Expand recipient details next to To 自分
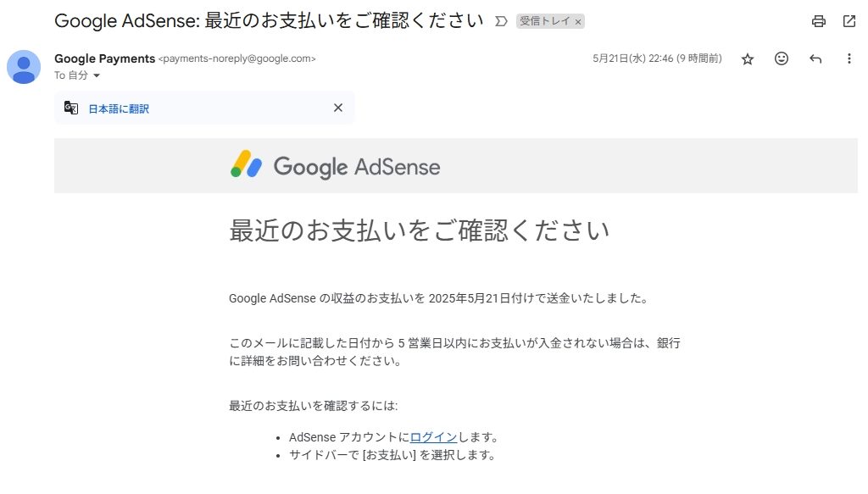This screenshot has height=494, width=868. (x=97, y=75)
